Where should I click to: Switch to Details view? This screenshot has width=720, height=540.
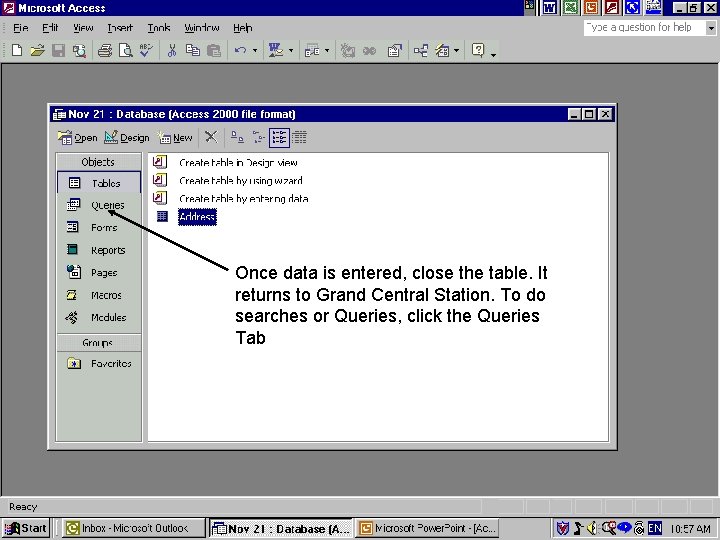[x=299, y=137]
